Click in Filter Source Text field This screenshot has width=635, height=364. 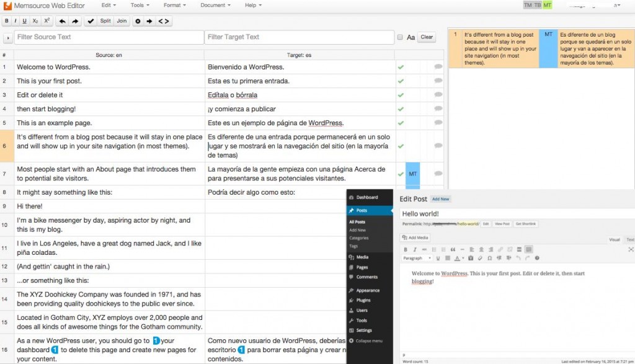pos(109,37)
